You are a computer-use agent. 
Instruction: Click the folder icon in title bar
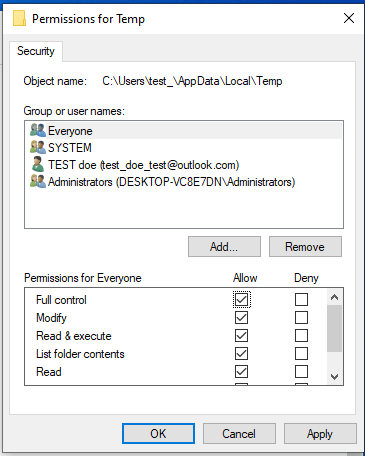(x=19, y=18)
